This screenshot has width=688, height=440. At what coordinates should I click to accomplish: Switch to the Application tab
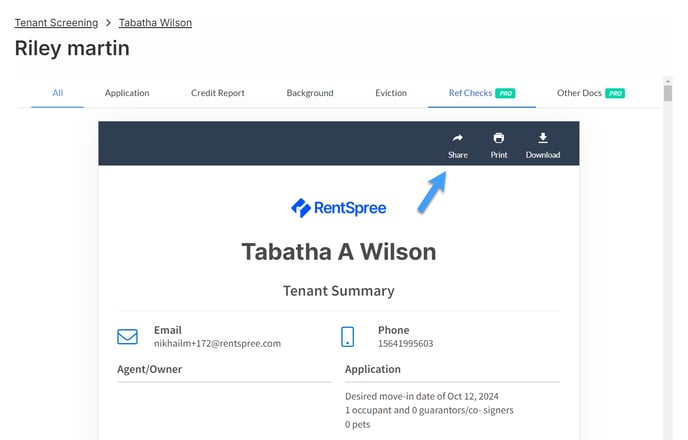pyautogui.click(x=127, y=93)
